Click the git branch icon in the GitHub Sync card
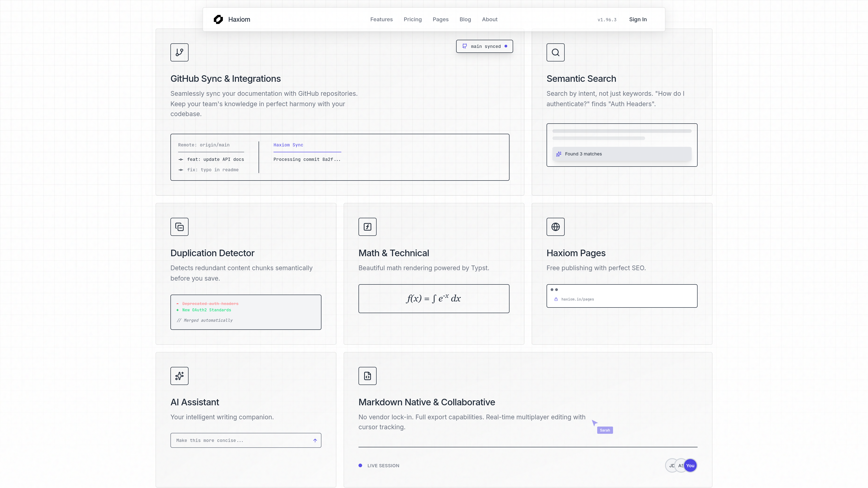868x488 pixels. click(179, 52)
